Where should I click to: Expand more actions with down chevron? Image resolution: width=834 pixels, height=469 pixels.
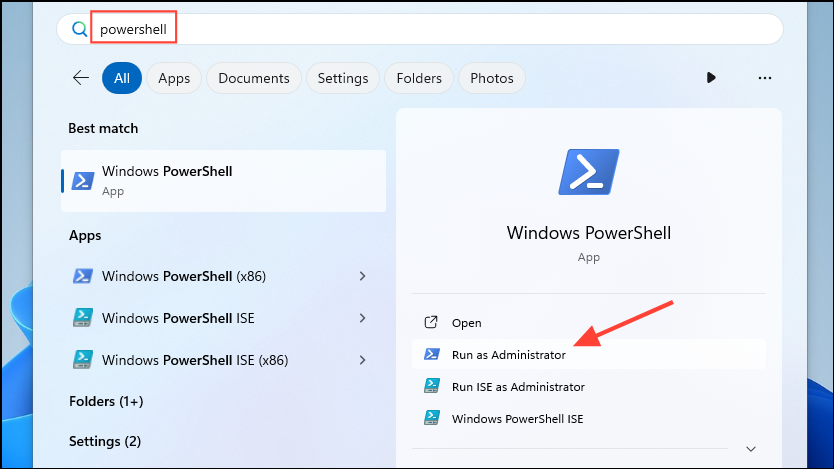(x=750, y=449)
